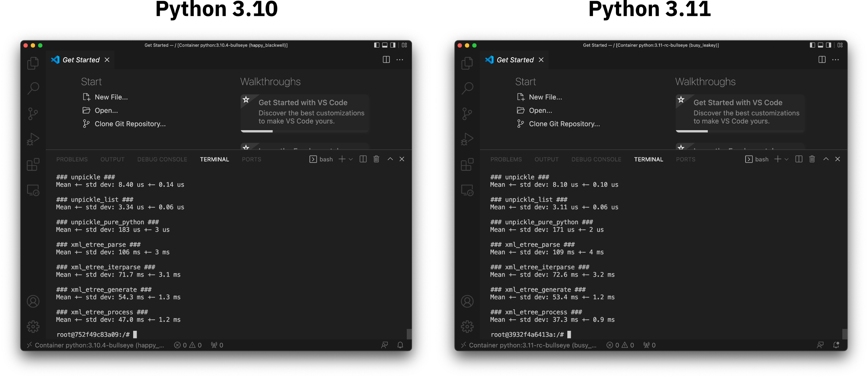Screen dimensions: 868x378
Task: Toggle the split terminal icon
Action: pyautogui.click(x=363, y=159)
